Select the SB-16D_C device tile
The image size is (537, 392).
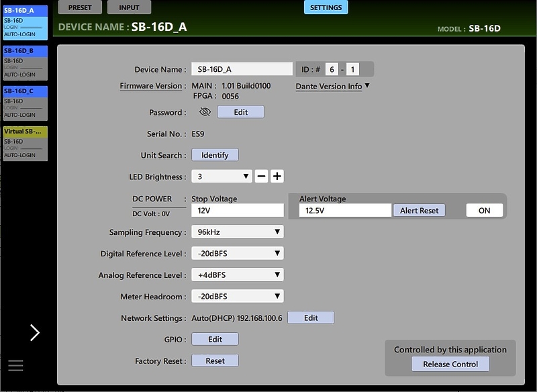(25, 103)
